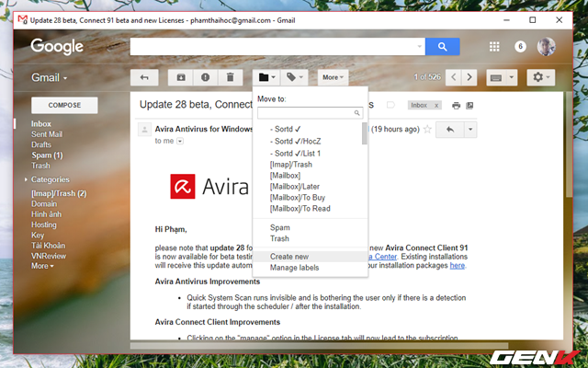Star the Avira email
Viewport: 588px width, 368px height.
click(427, 130)
